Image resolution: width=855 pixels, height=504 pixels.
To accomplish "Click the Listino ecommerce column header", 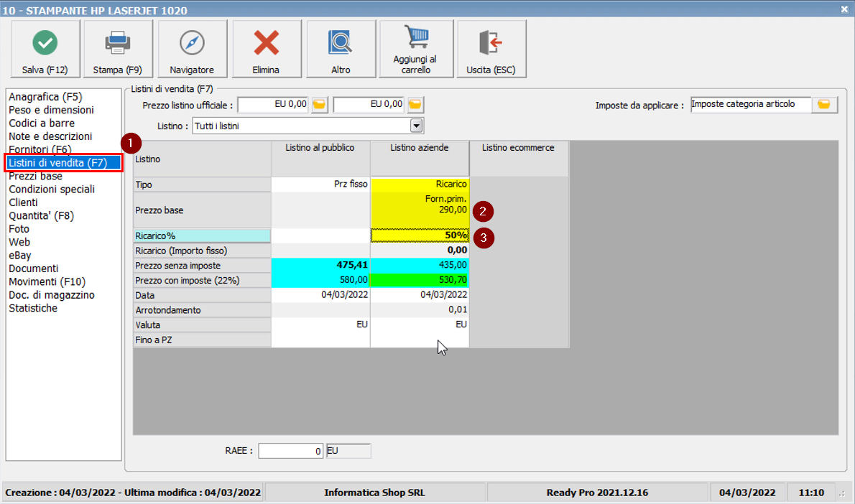I will coord(518,159).
